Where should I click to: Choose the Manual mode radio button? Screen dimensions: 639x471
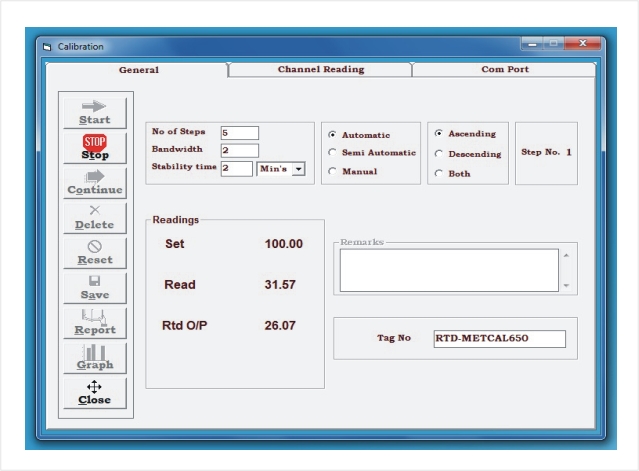(333, 171)
